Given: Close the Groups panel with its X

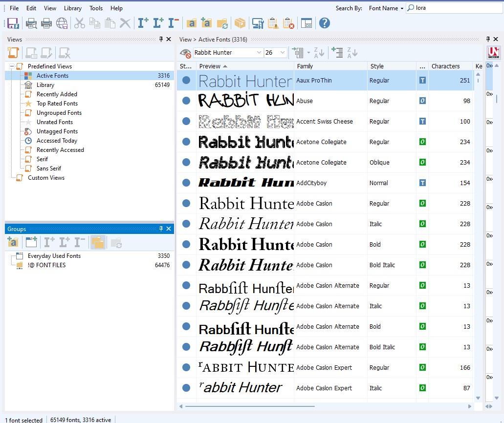Looking at the screenshot, I should coord(169,229).
